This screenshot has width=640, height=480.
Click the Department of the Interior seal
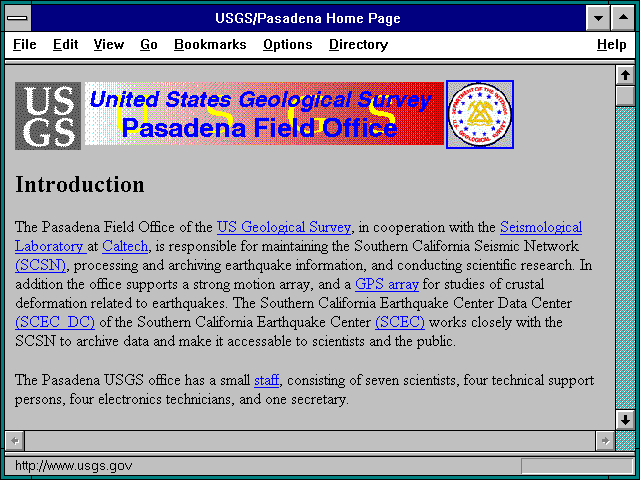point(480,114)
